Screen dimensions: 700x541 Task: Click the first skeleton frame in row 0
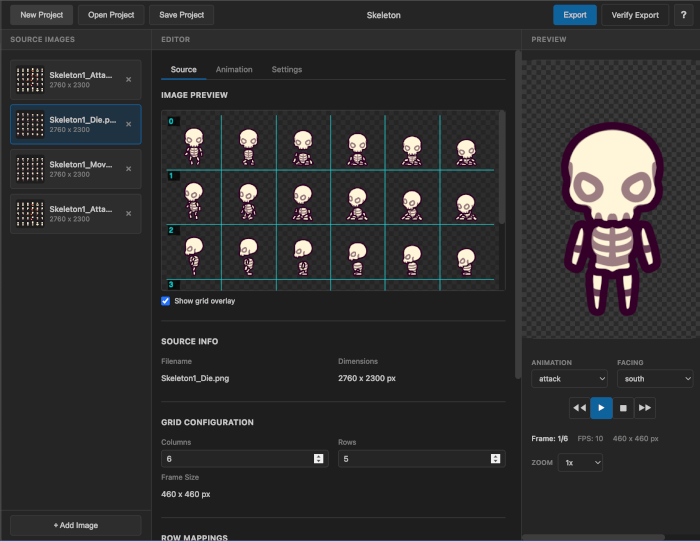point(194,146)
